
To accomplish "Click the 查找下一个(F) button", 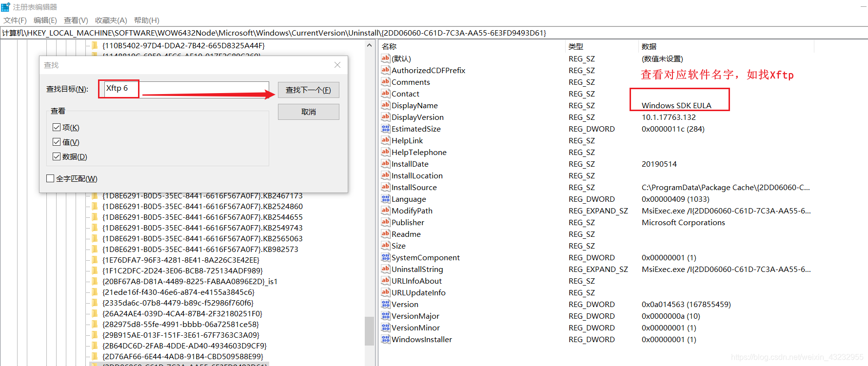I will coord(309,90).
